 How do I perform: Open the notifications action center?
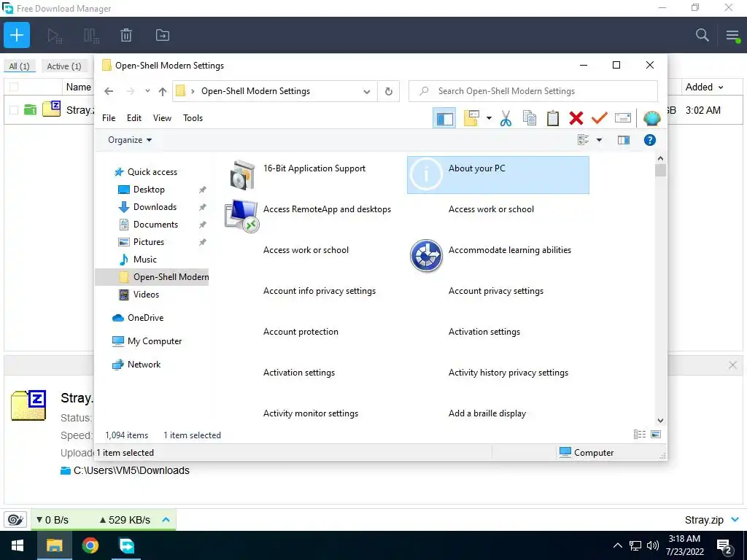(725, 547)
